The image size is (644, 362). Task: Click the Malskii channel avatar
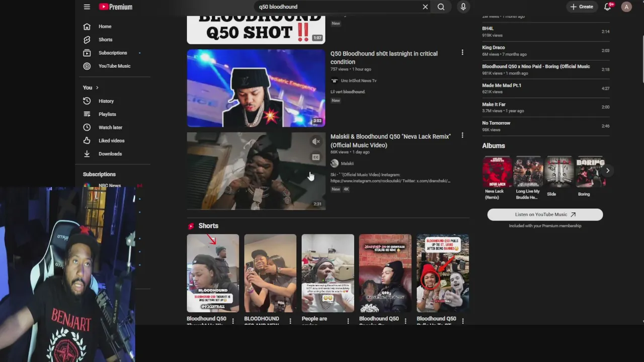335,163
